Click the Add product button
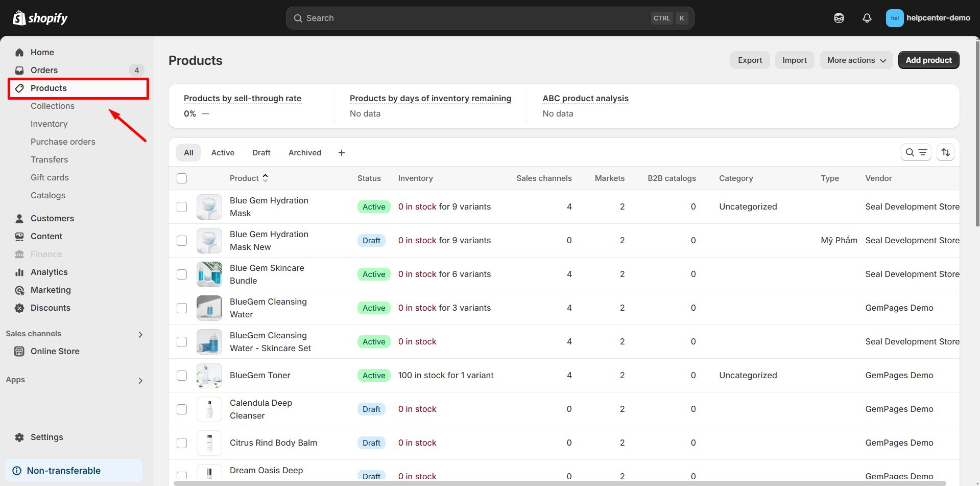Image resolution: width=980 pixels, height=486 pixels. 928,60
